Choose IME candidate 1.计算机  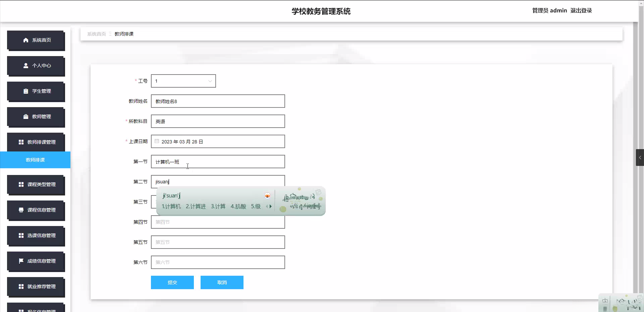pos(171,207)
